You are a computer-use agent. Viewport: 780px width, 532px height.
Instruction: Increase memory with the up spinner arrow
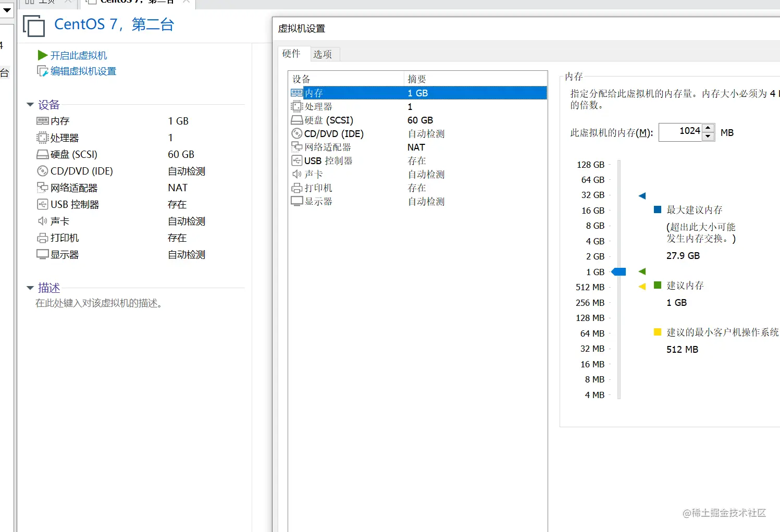(x=708, y=128)
